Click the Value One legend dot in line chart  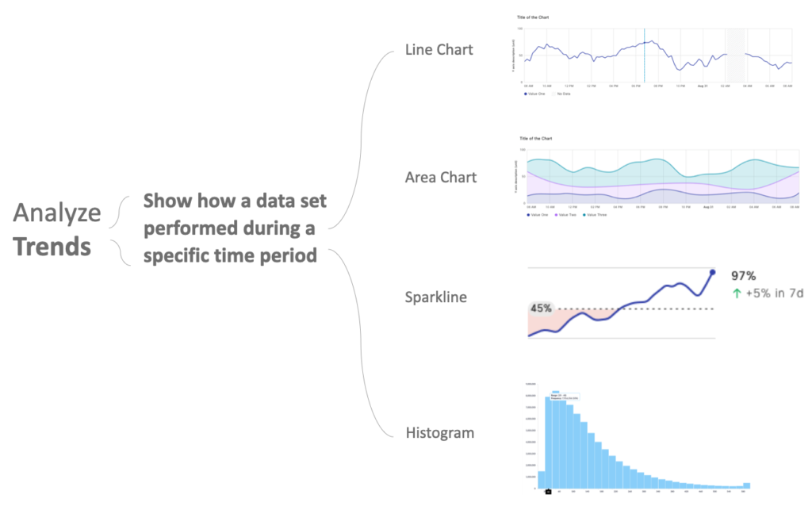[x=526, y=94]
